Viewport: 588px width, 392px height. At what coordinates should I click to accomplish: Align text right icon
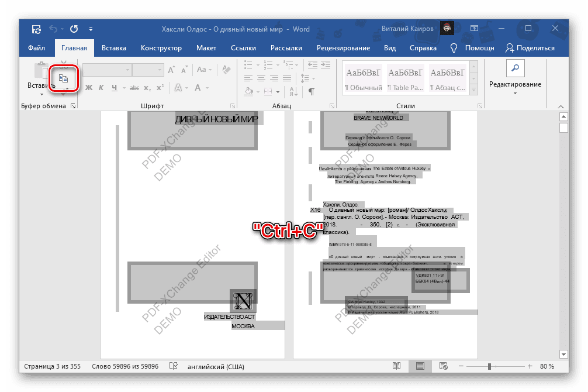click(x=274, y=78)
